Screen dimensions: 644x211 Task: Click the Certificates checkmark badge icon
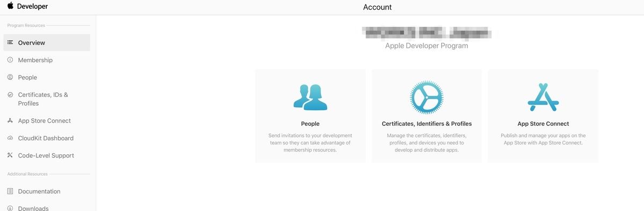click(10, 95)
